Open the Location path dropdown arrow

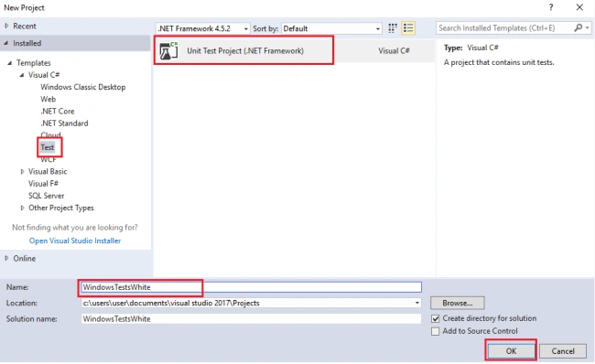[x=416, y=303]
